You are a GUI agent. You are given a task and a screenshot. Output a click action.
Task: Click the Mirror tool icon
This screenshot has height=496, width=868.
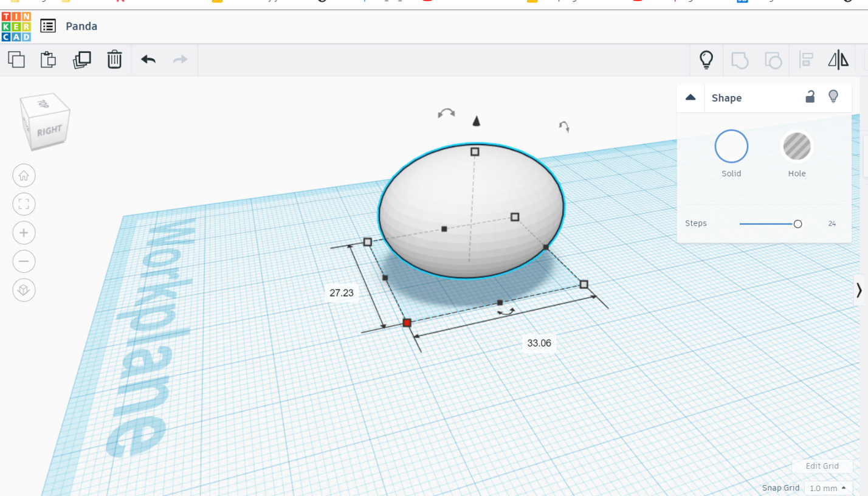(839, 60)
